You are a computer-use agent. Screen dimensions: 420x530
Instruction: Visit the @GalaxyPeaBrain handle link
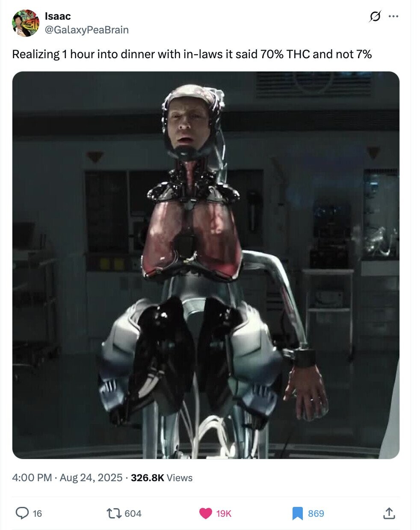pos(86,30)
